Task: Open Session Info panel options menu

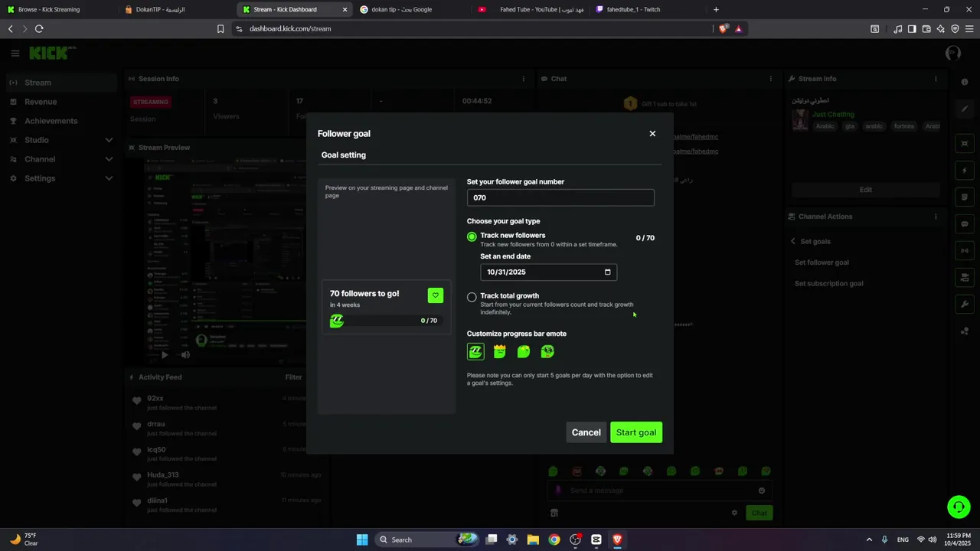Action: [524, 79]
